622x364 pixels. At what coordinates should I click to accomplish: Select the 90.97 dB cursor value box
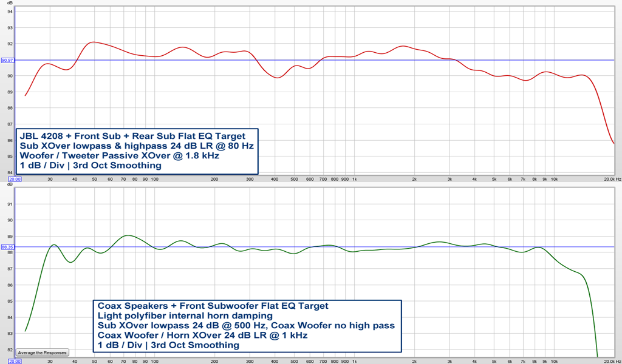pyautogui.click(x=7, y=60)
